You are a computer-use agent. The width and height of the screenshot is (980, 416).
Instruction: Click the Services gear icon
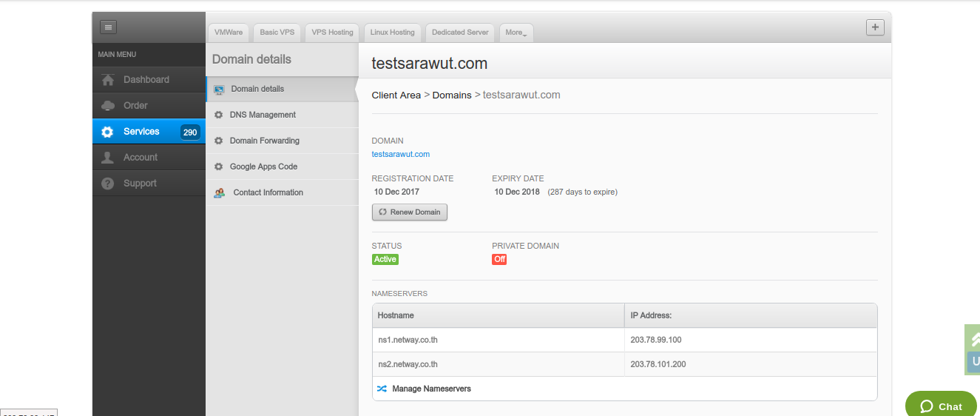108,132
